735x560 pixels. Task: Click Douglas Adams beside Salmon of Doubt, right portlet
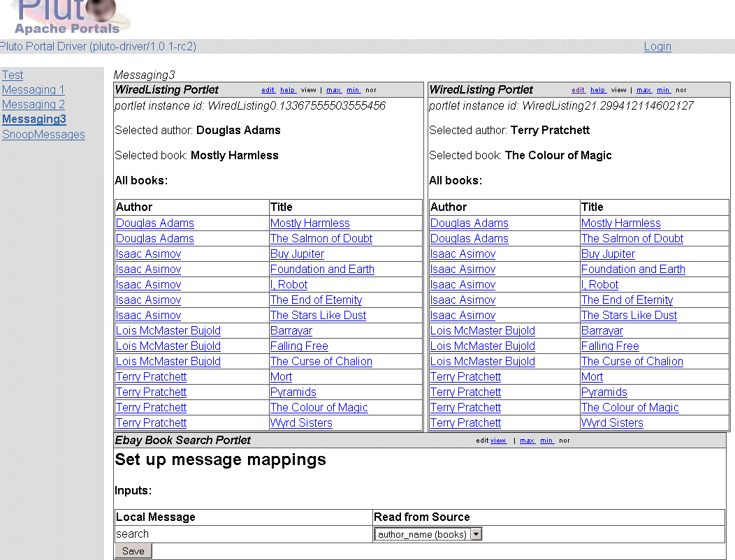tap(470, 239)
